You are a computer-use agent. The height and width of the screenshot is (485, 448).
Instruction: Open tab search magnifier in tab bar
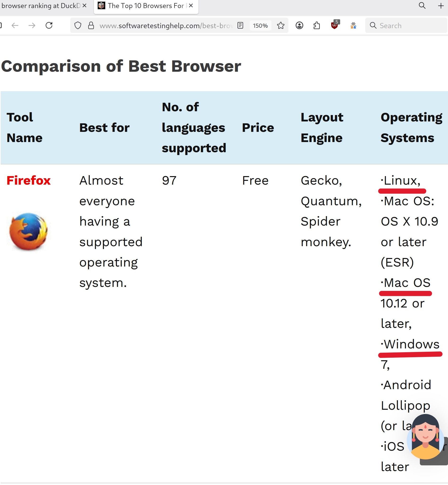422,6
